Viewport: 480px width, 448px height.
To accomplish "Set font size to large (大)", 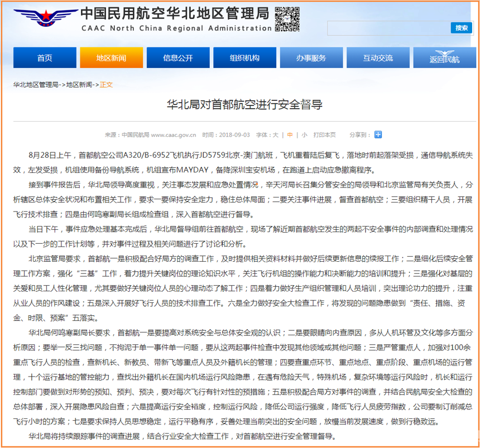I will coord(275,135).
